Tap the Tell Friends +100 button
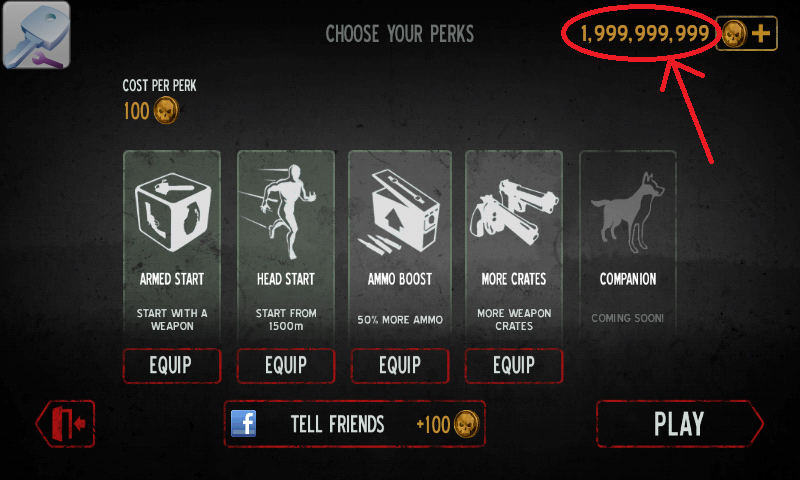The height and width of the screenshot is (480, 800). 355,424
